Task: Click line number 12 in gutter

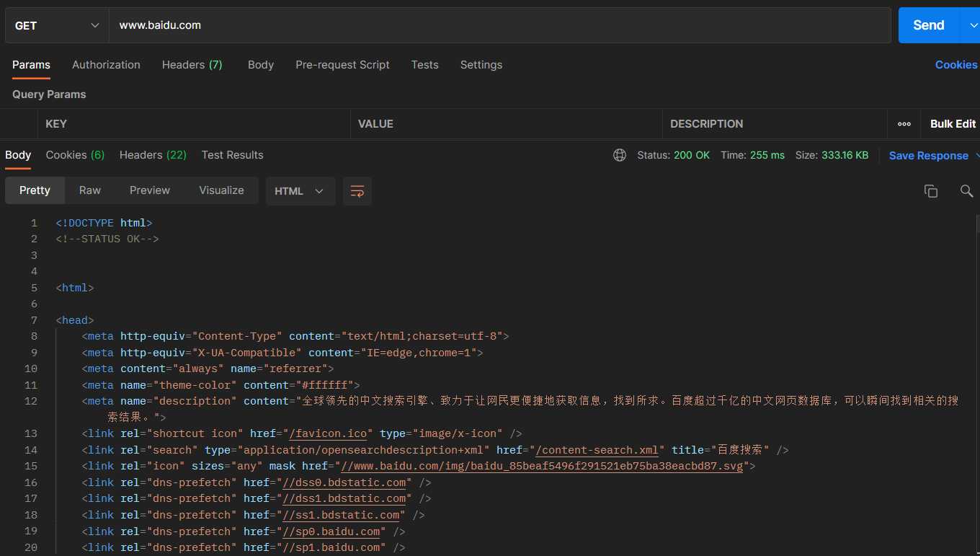Action: tap(30, 401)
